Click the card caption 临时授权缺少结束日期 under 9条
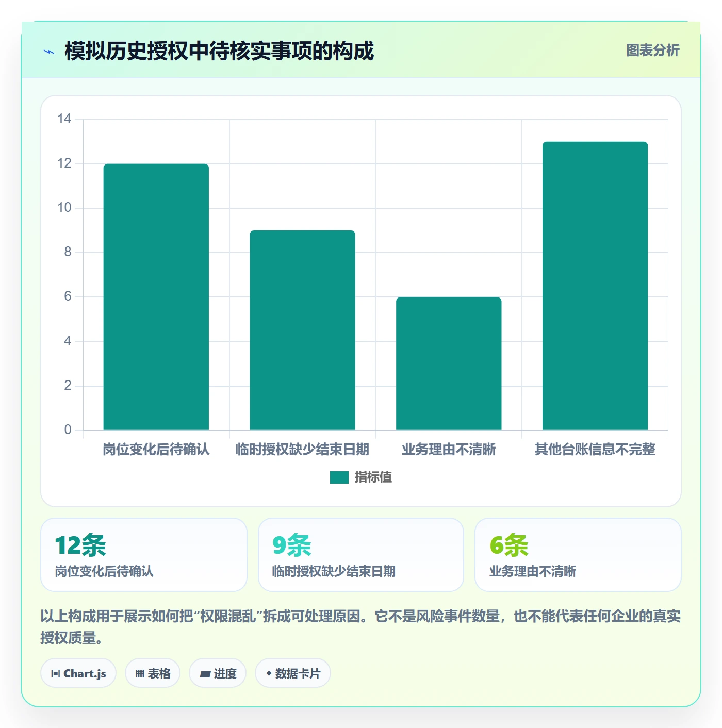The width and height of the screenshot is (722, 728). (334, 571)
